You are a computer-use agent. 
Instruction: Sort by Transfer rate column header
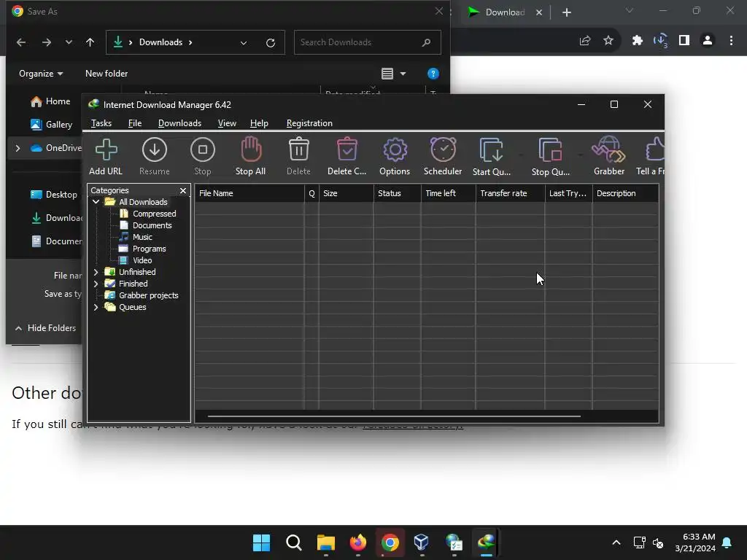pyautogui.click(x=510, y=193)
